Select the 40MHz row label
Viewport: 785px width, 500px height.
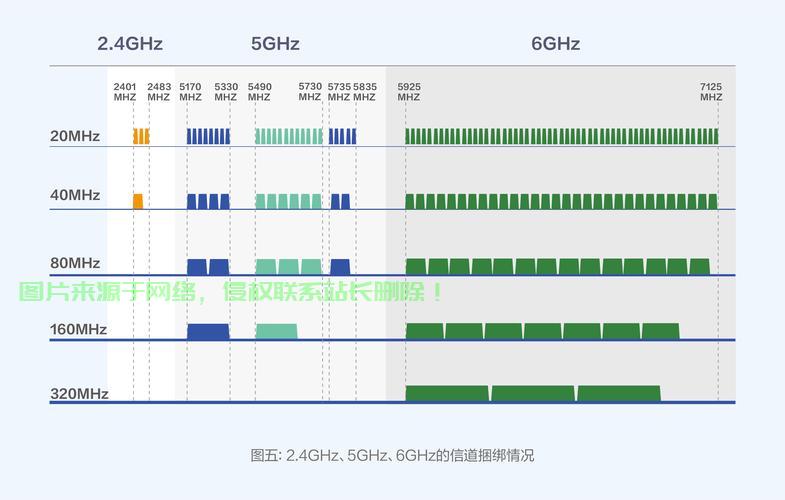pos(75,195)
